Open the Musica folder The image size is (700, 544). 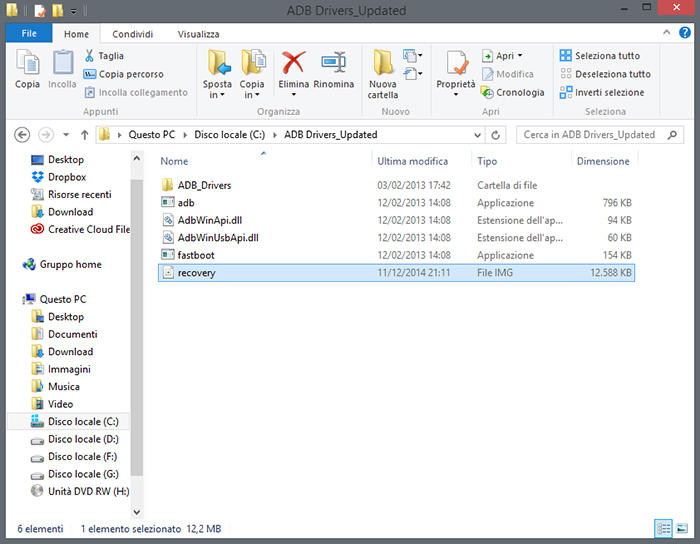point(55,386)
